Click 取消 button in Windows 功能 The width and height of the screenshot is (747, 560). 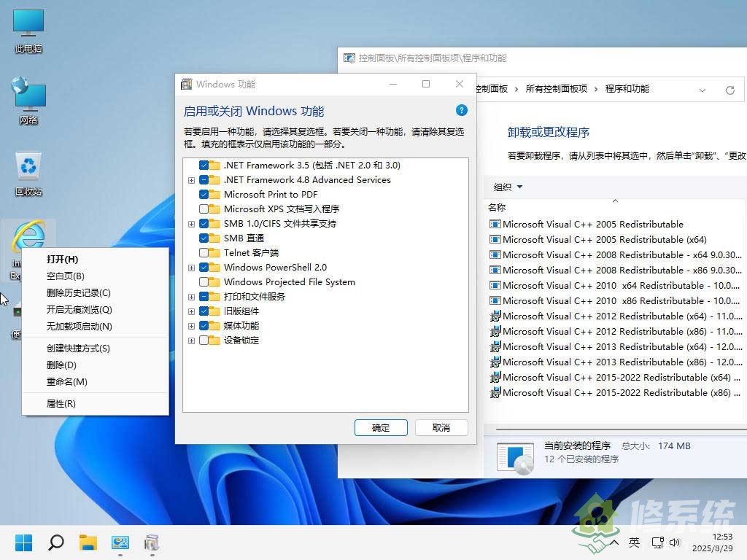(441, 427)
